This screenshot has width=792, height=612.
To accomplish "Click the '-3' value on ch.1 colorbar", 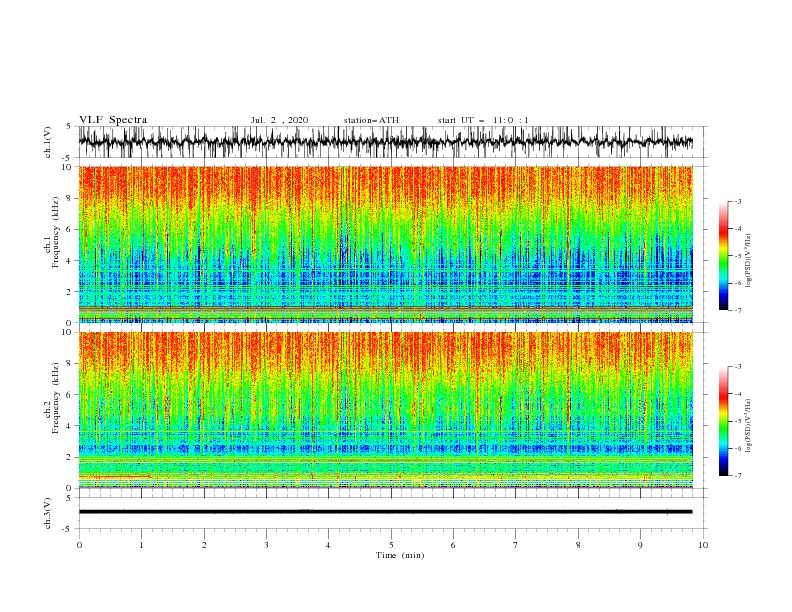I will [737, 201].
